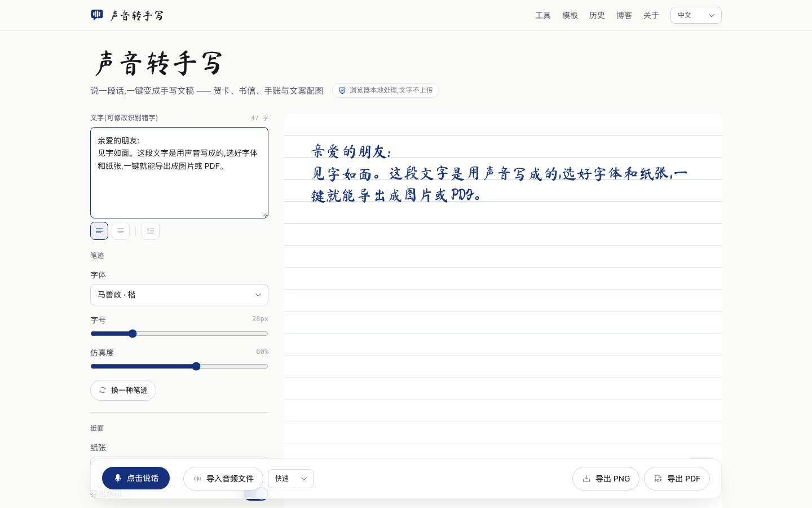Click the 纸面 section heading
This screenshot has height=508, width=812.
coord(97,428)
